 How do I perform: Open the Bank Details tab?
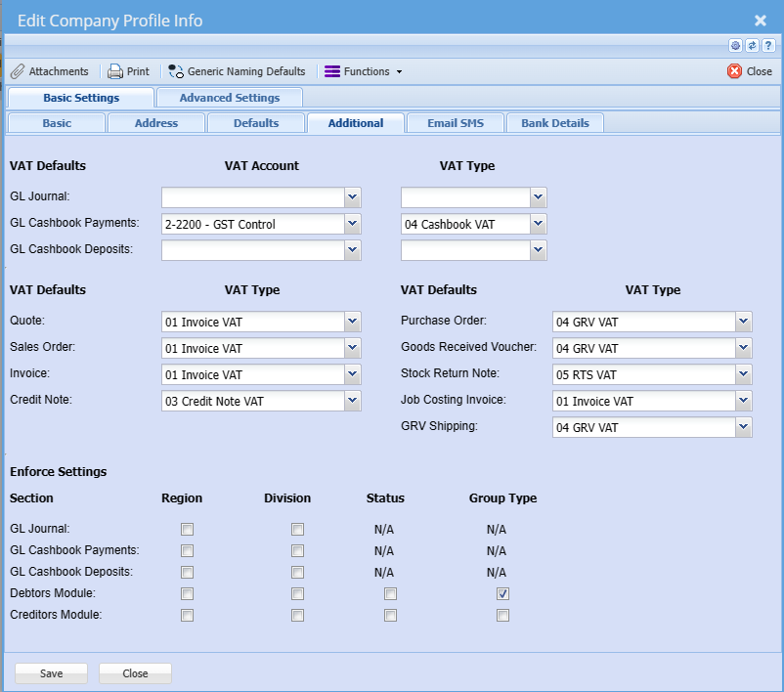point(554,123)
